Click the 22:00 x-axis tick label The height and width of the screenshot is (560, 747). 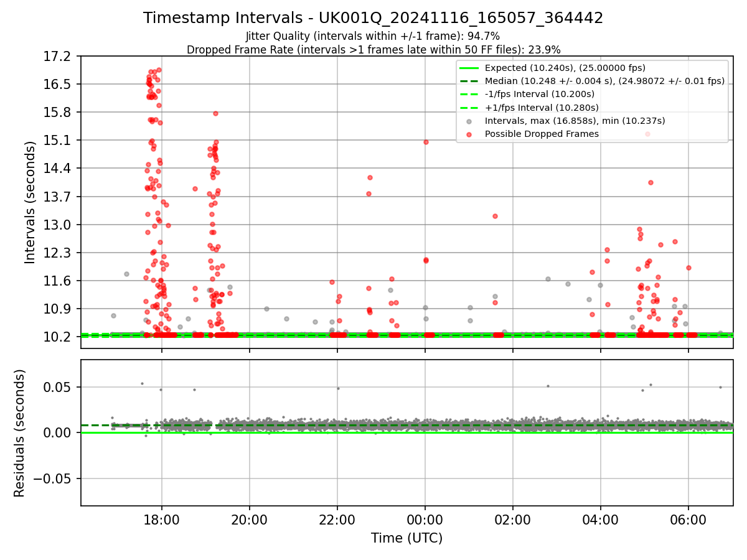[x=337, y=520]
